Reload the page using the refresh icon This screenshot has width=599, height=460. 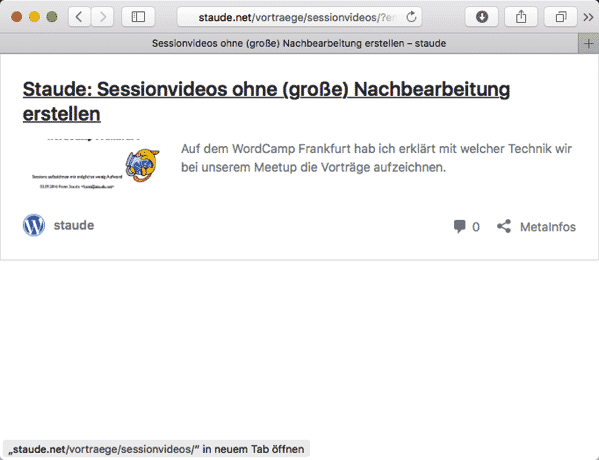(x=411, y=17)
